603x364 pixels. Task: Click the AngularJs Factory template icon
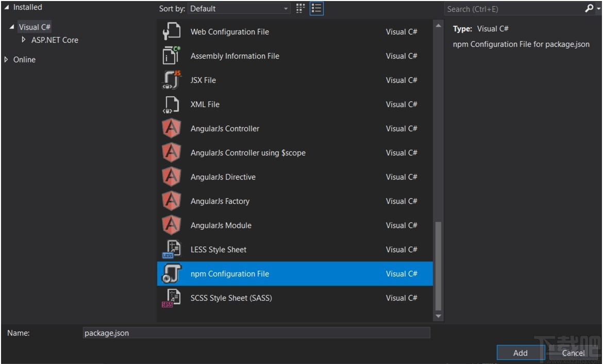(171, 201)
